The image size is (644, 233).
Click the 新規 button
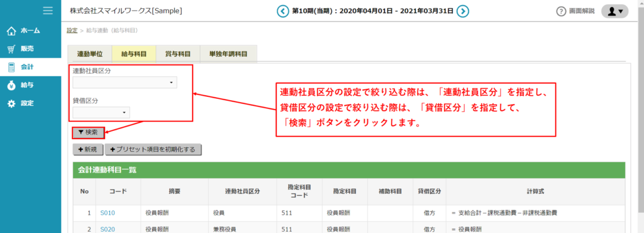[87, 150]
